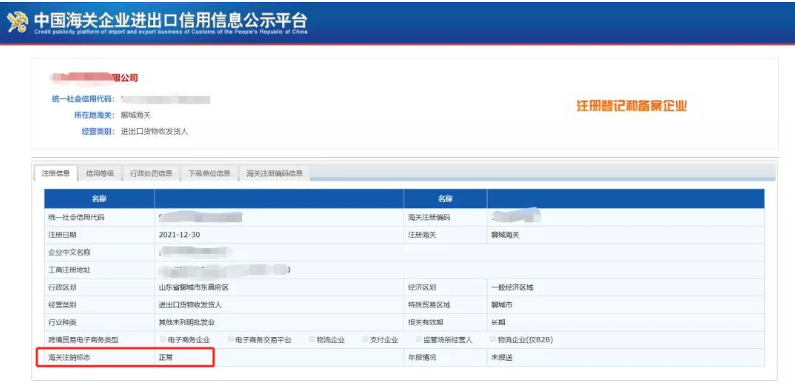The image size is (795, 389).
Task: Check the 监管场所经营人 checkbox
Action: point(419,339)
